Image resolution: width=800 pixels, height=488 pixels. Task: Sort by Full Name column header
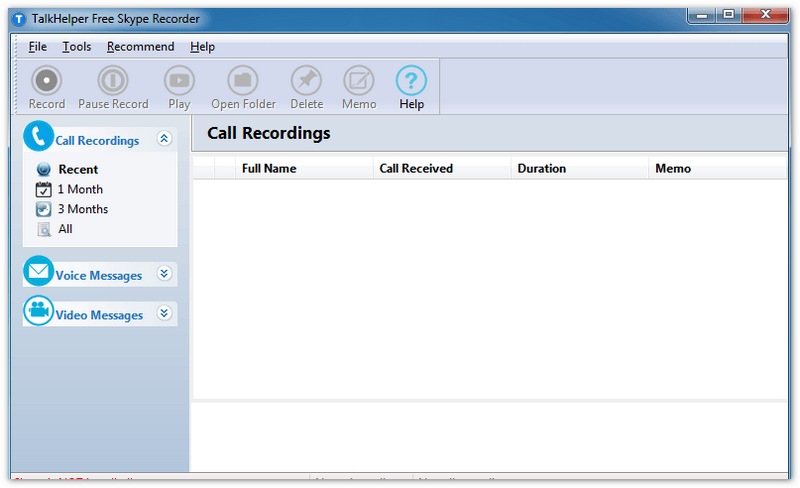click(304, 168)
